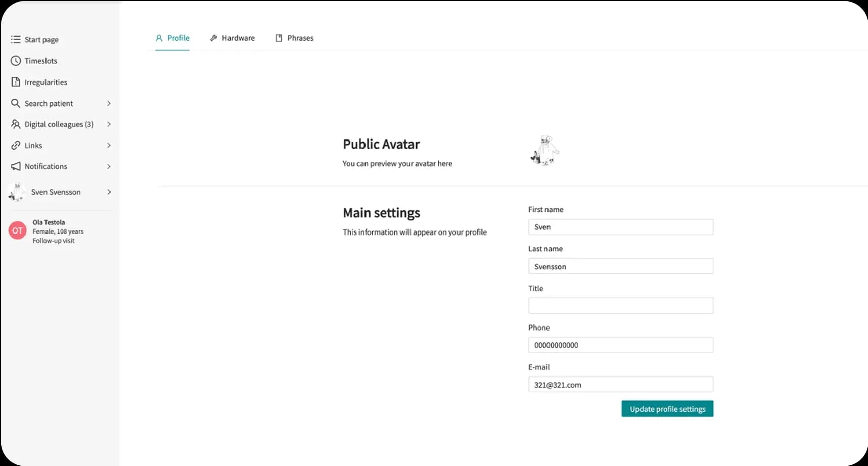
Task: Click the Notifications megaphone icon
Action: coord(16,166)
